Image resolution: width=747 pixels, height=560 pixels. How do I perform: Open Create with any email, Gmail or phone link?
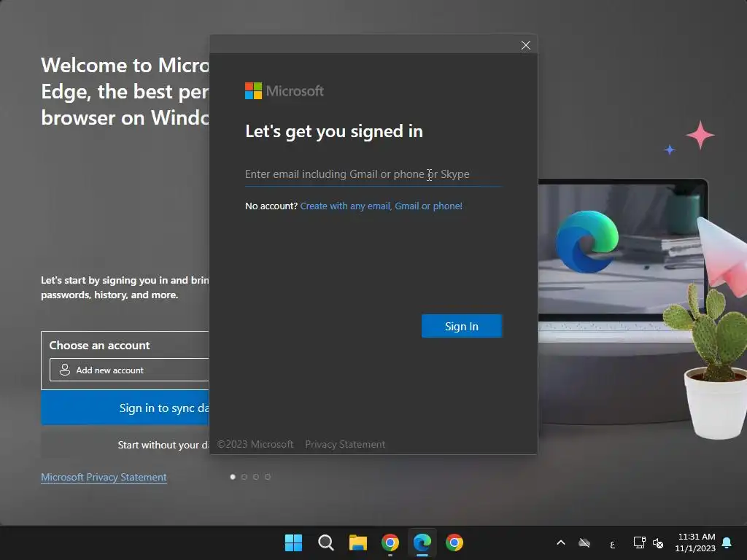tap(381, 206)
